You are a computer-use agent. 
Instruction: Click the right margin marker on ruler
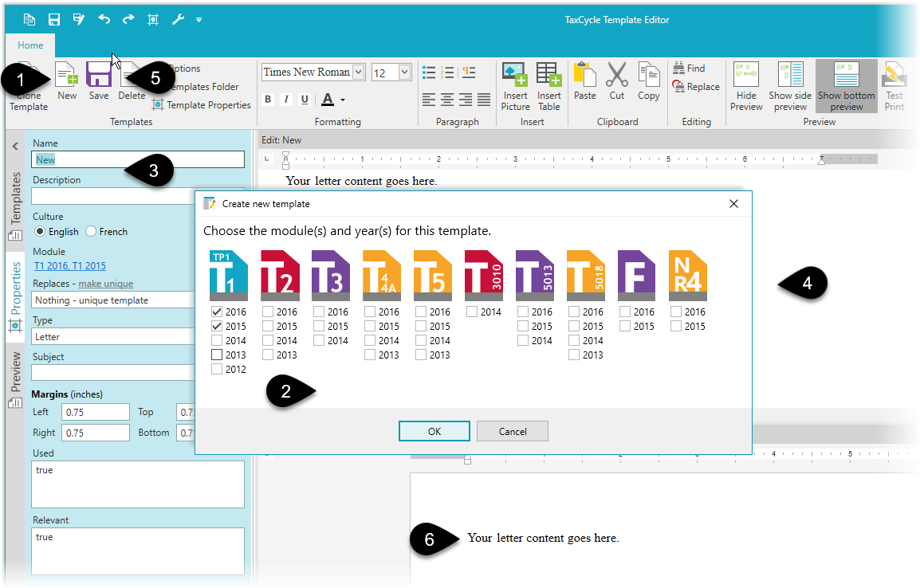tap(821, 160)
